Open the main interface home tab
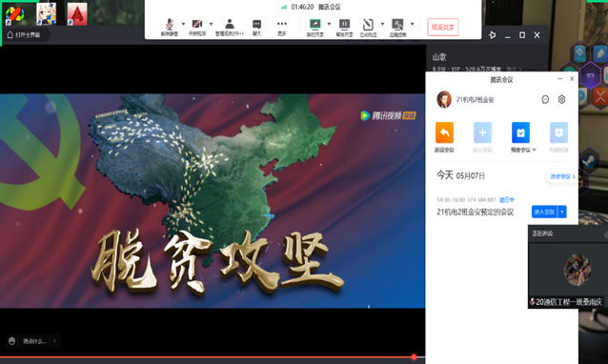Image resolution: width=608 pixels, height=364 pixels. click(24, 35)
